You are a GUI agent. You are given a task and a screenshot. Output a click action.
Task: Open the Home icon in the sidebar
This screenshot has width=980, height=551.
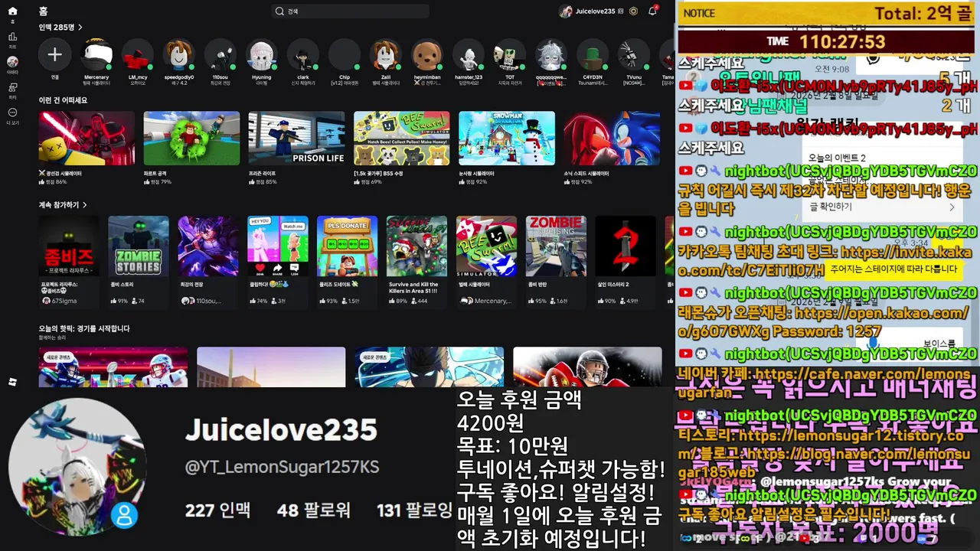click(12, 11)
